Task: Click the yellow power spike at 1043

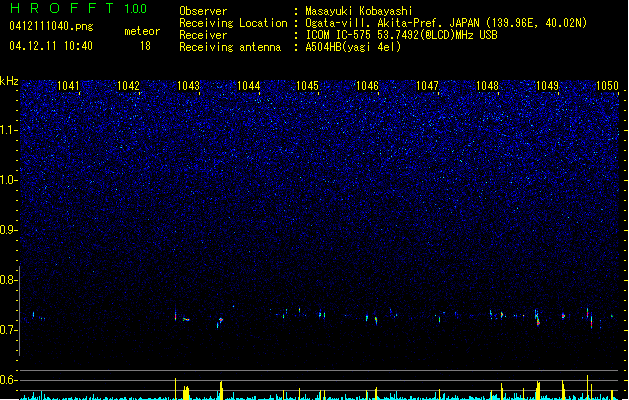Action: tap(175, 388)
